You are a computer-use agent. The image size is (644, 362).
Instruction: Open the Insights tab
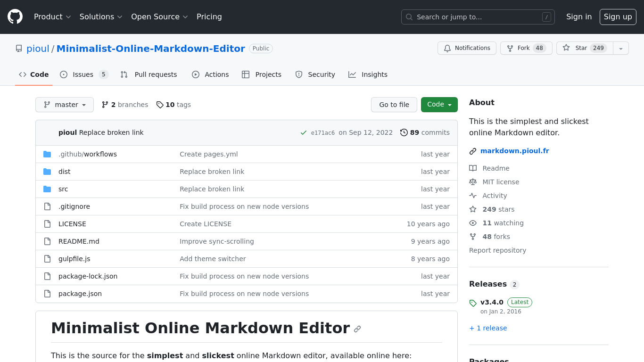pos(368,74)
